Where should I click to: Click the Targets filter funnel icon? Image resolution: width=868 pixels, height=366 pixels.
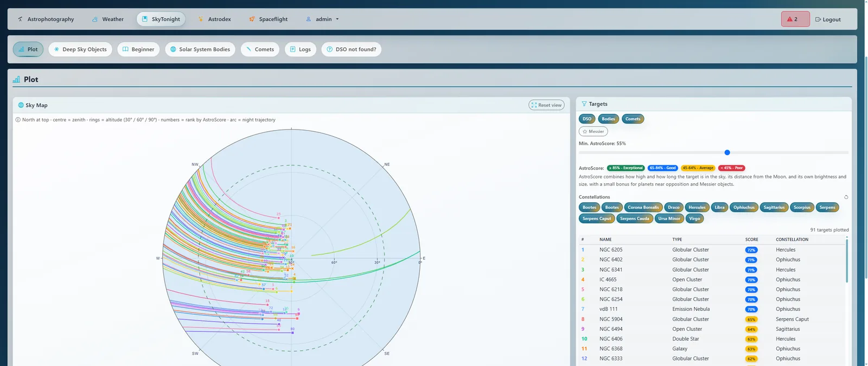(x=584, y=104)
